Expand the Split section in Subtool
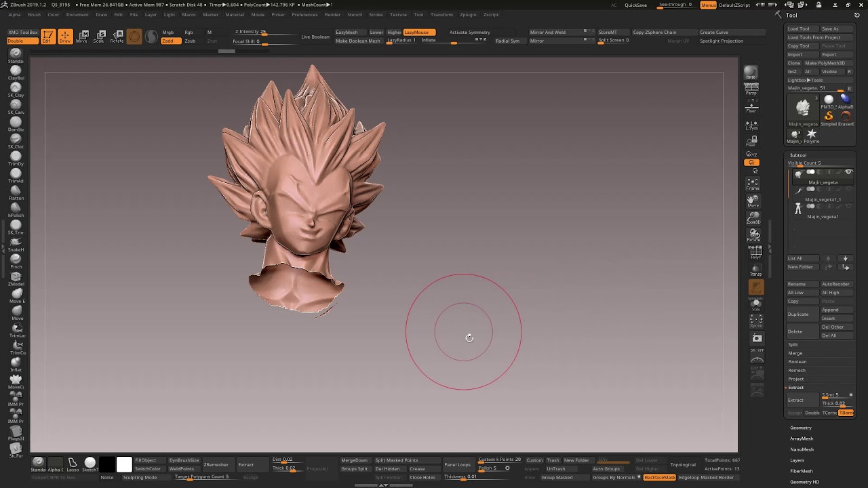The image size is (868, 488). click(x=793, y=344)
